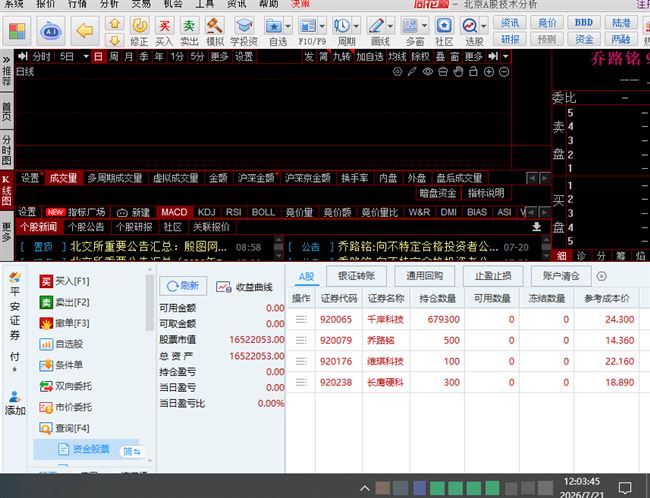
Task: Select the hand pan icon on chart
Action: 458,72
